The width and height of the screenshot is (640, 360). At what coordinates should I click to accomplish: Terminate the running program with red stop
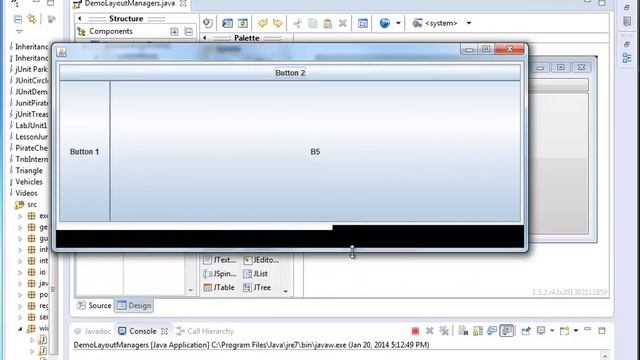tap(415, 331)
